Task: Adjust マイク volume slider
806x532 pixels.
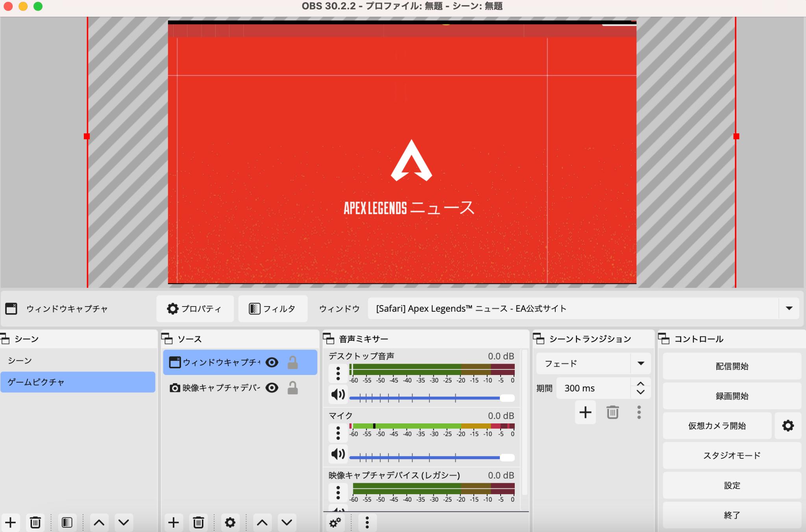Action: [x=432, y=457]
